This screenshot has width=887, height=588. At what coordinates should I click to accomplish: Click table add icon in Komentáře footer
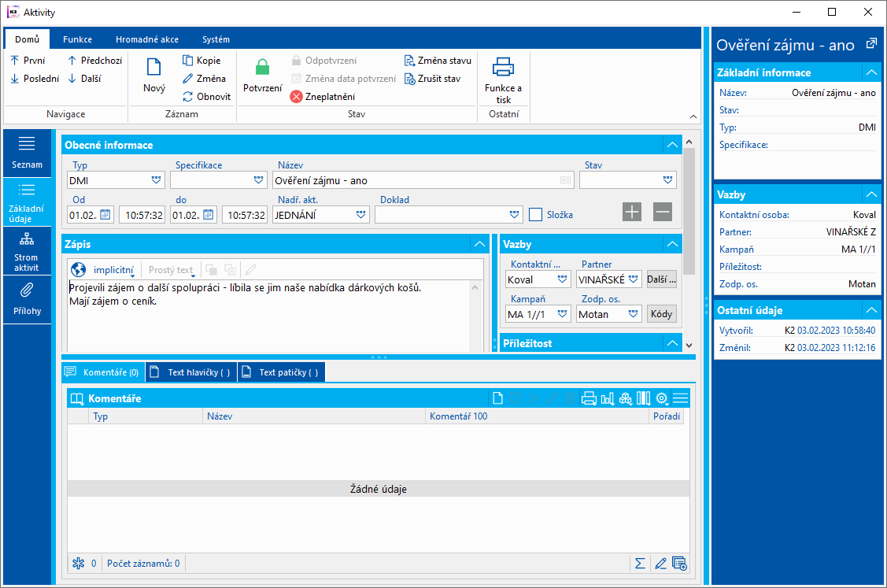click(679, 564)
